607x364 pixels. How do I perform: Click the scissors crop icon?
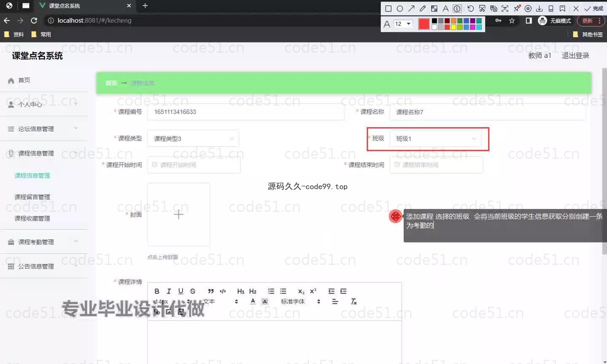click(x=482, y=8)
